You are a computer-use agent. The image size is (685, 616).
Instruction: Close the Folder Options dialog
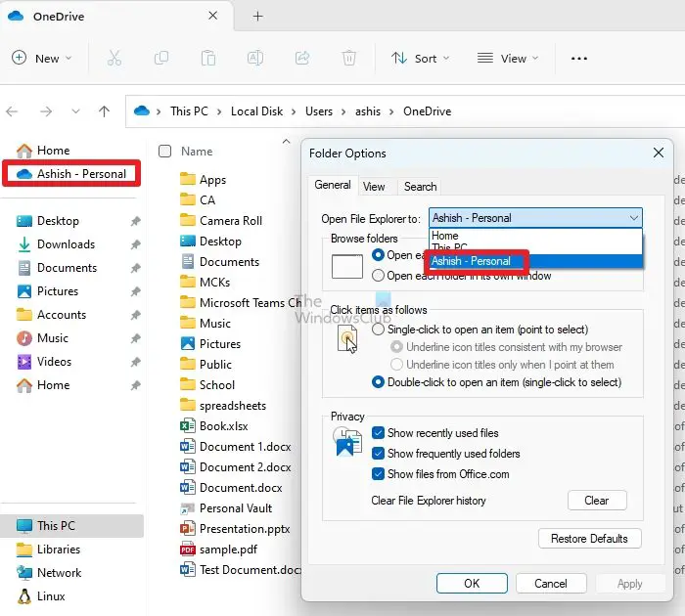pyautogui.click(x=659, y=153)
